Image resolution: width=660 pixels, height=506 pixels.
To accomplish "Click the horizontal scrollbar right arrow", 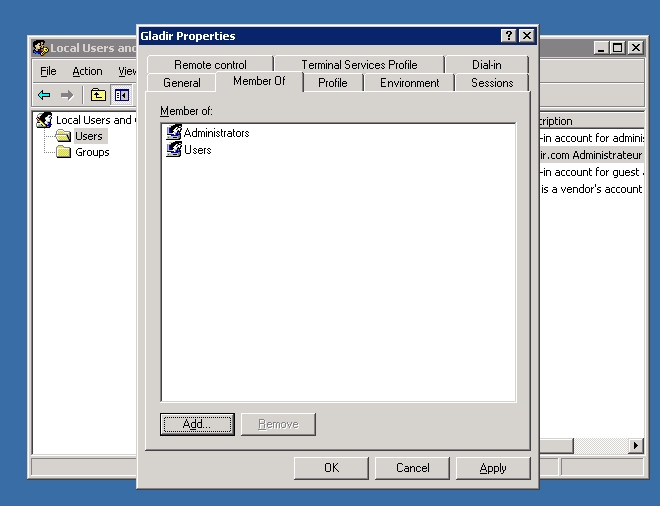I will click(x=636, y=445).
